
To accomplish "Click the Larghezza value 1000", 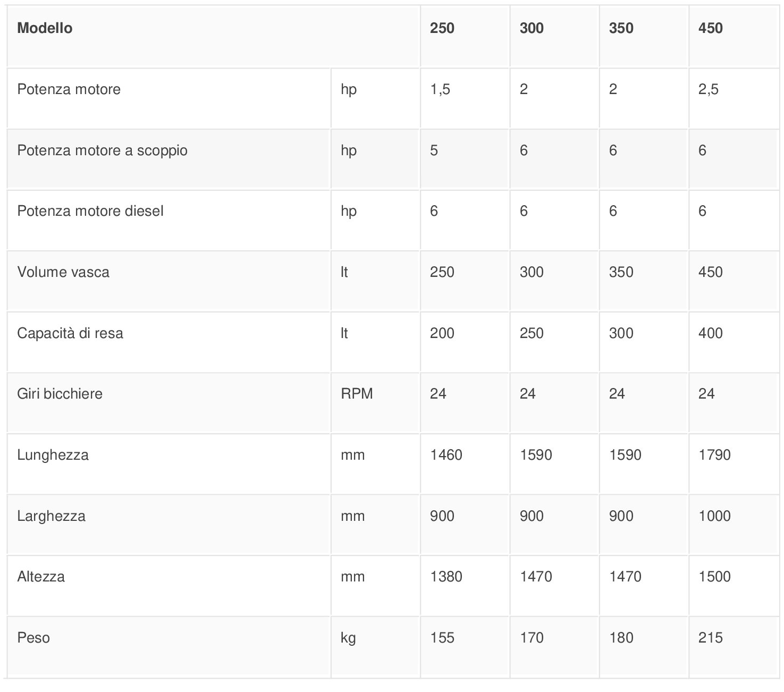I will (714, 516).
